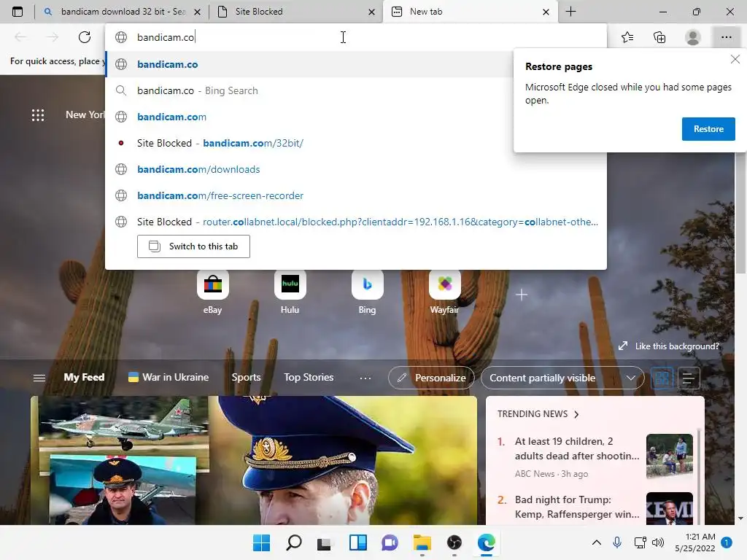The height and width of the screenshot is (560, 747).
Task: Open the OBS Studio taskbar icon
Action: (454, 542)
